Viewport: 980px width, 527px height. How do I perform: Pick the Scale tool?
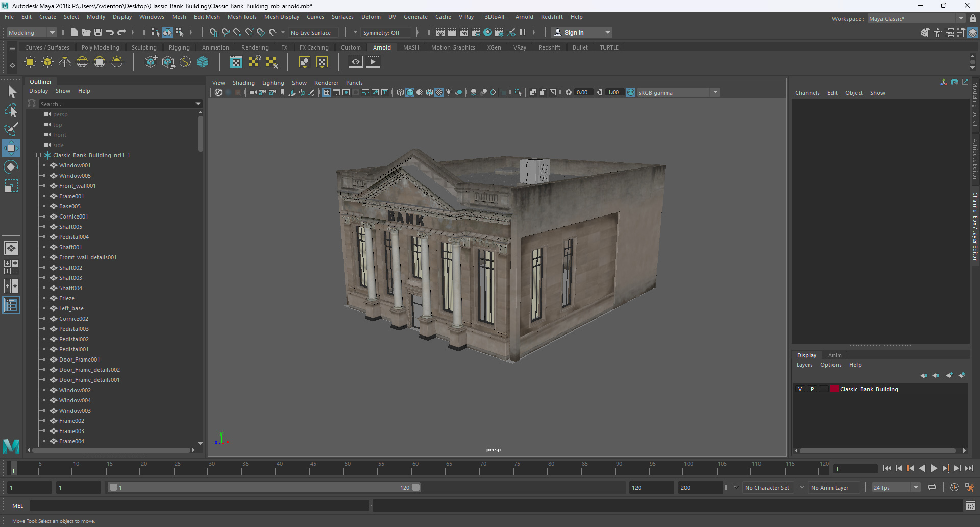11,186
